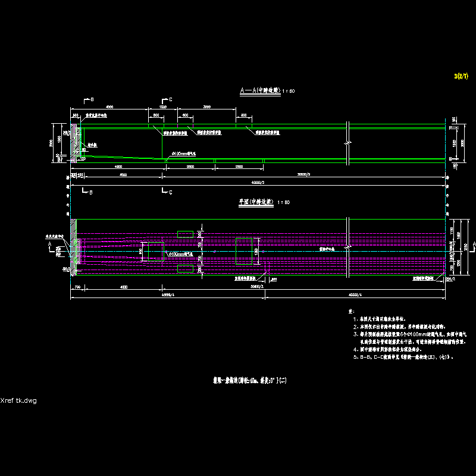
Task: Click the yellow sheet number '3(2/7)'
Action: tap(461, 76)
